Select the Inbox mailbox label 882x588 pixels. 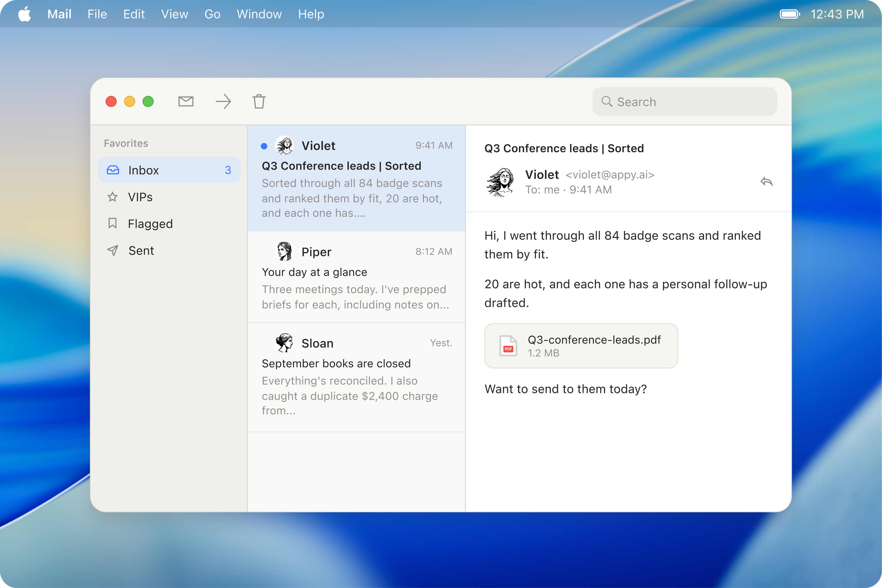pyautogui.click(x=144, y=170)
